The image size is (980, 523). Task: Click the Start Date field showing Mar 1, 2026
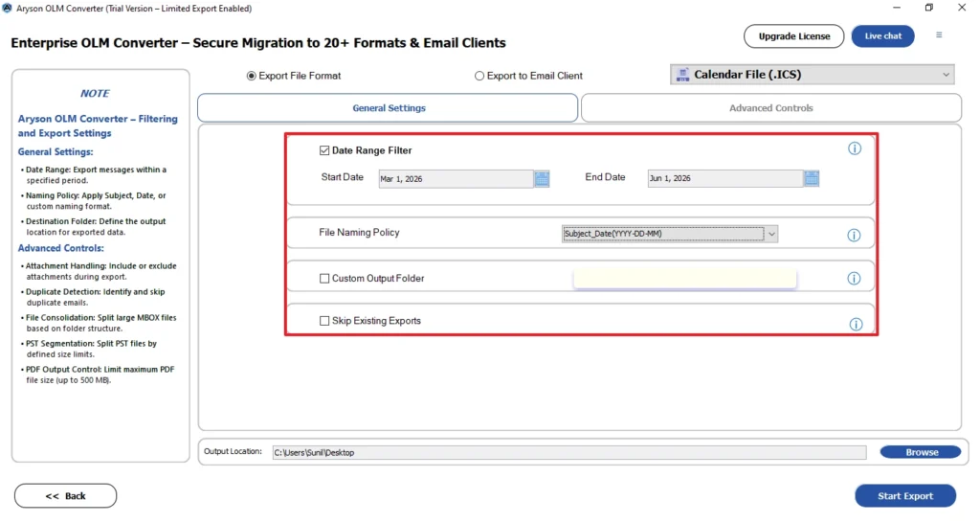point(456,179)
